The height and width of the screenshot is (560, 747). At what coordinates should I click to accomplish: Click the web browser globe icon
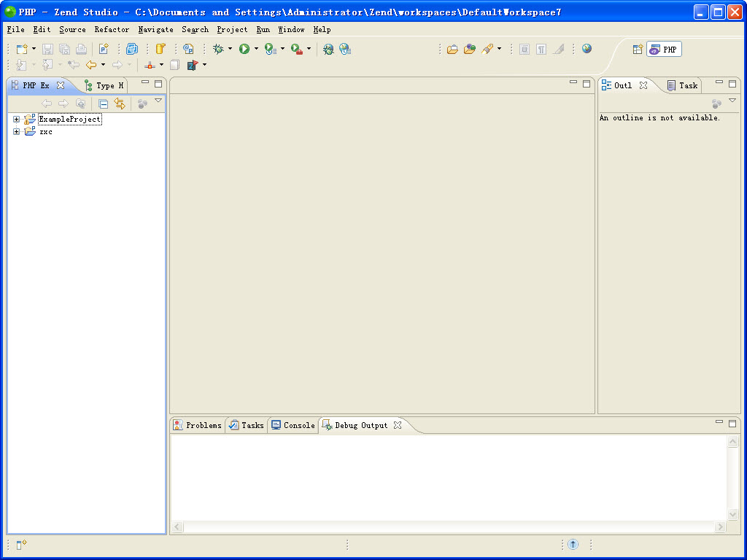[x=587, y=49]
